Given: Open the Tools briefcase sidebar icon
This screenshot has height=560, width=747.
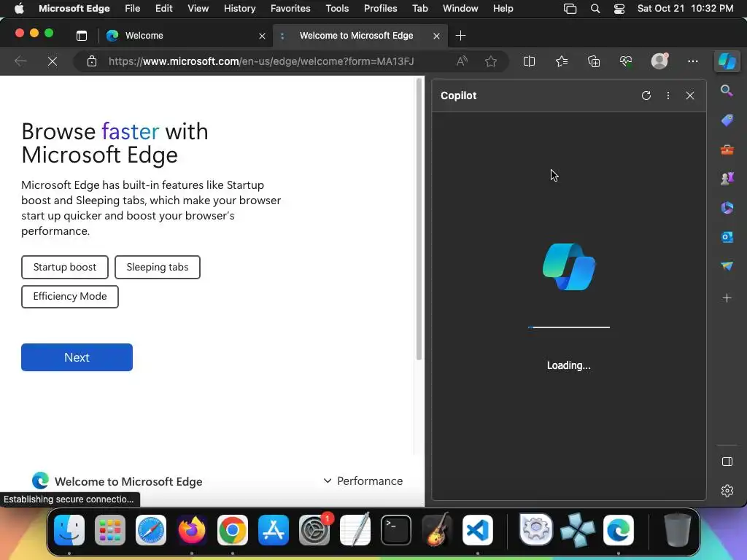Looking at the screenshot, I should tap(727, 150).
